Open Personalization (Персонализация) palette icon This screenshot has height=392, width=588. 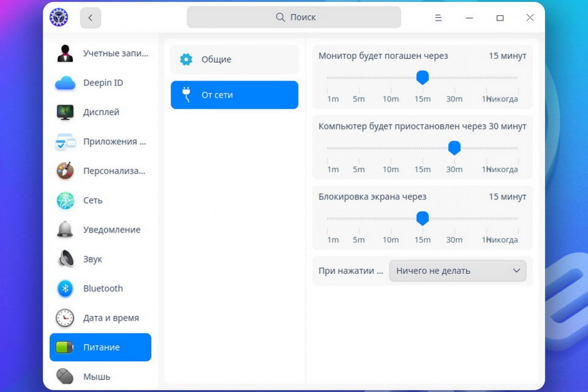(65, 171)
